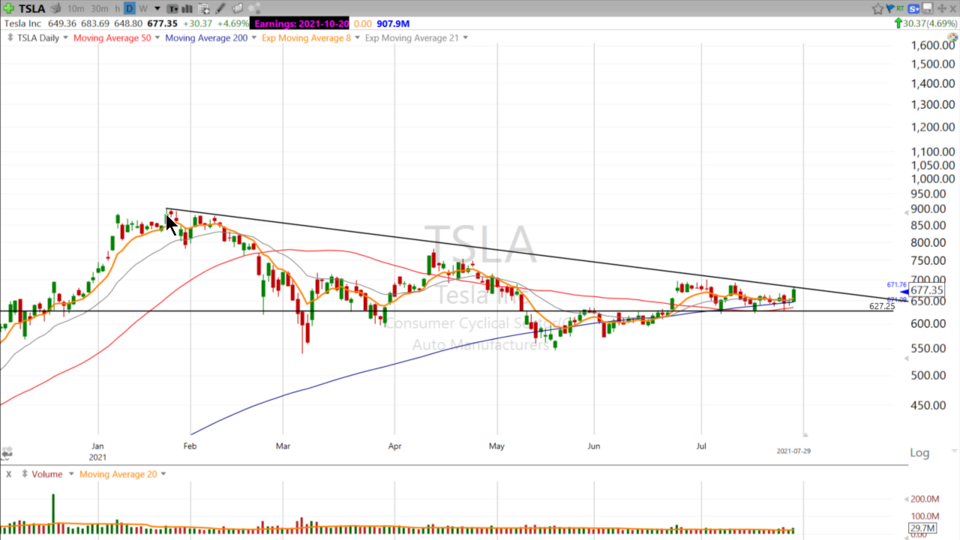Open the blue S dropdown button

click(913, 9)
